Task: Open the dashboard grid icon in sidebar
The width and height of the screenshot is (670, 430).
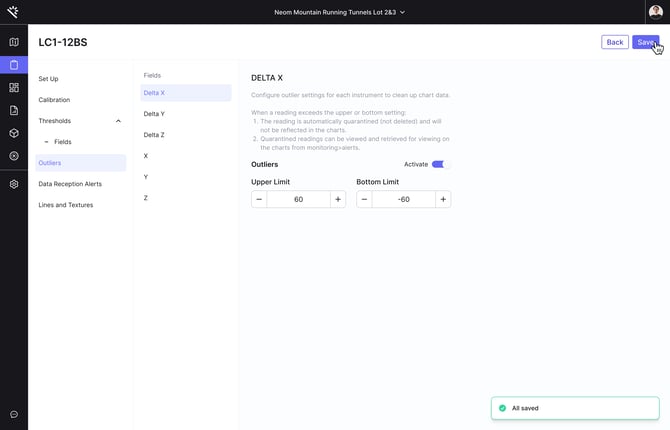Action: [x=14, y=88]
